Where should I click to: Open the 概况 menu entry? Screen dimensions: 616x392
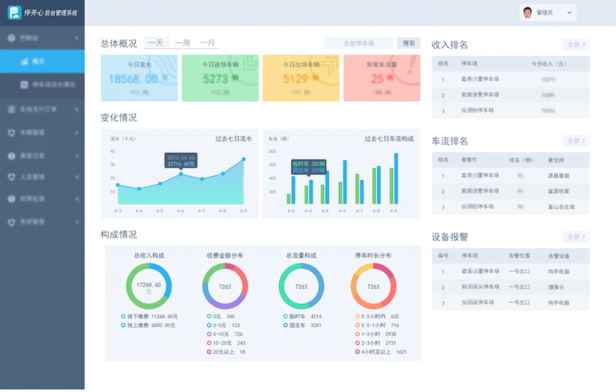(x=42, y=61)
